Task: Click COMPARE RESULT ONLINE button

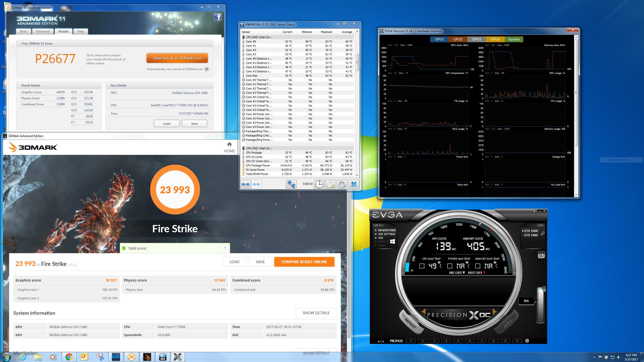Action: (304, 262)
